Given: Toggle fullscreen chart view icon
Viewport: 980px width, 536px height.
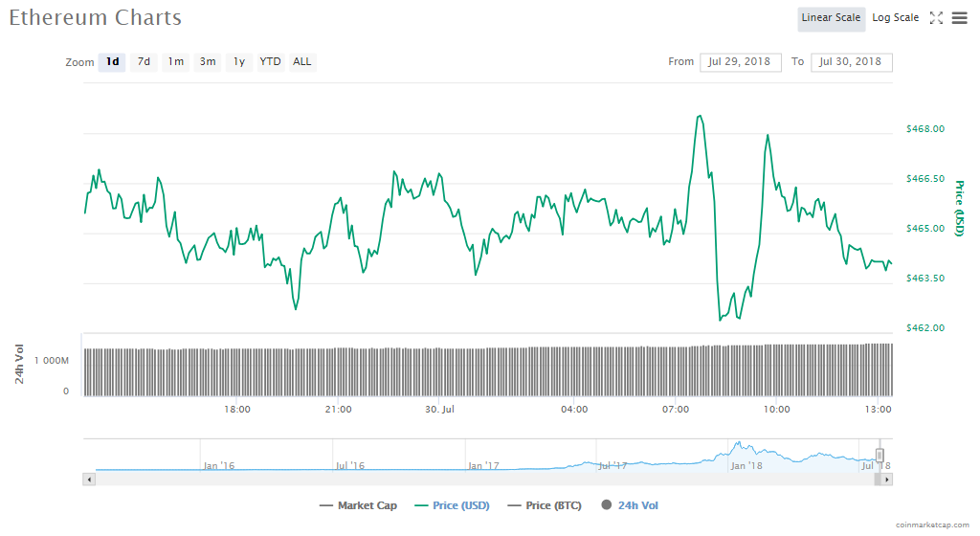Looking at the screenshot, I should pos(936,17).
